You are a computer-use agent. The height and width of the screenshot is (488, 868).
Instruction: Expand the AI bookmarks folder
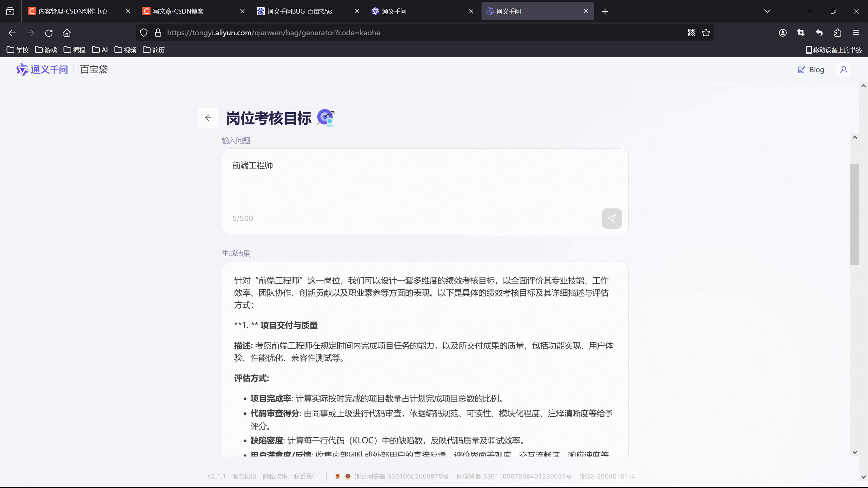(x=100, y=50)
